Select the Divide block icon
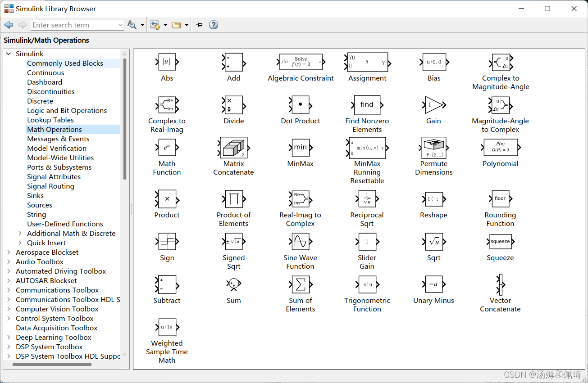This screenshot has width=588, height=383. tap(233, 105)
